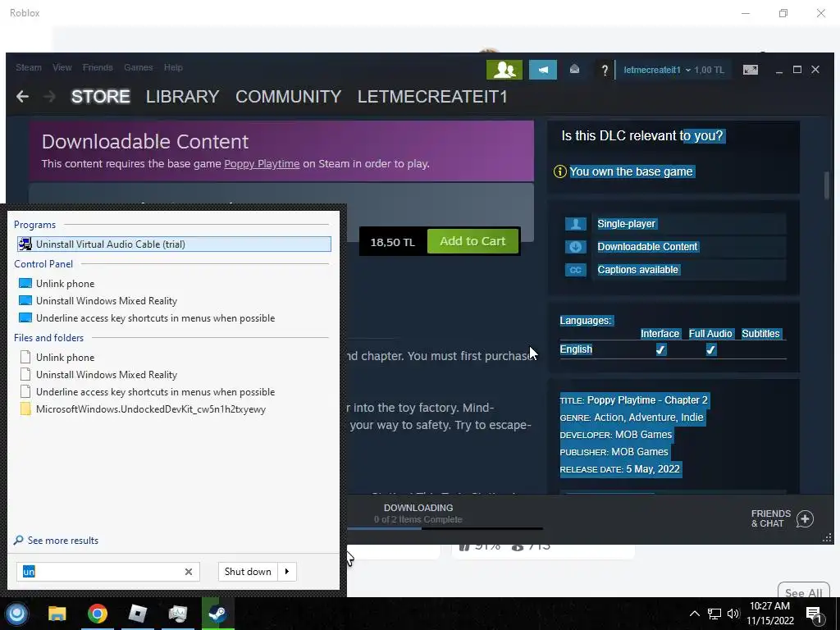The height and width of the screenshot is (630, 840).
Task: Open Friends menu in Steam
Action: coord(98,67)
